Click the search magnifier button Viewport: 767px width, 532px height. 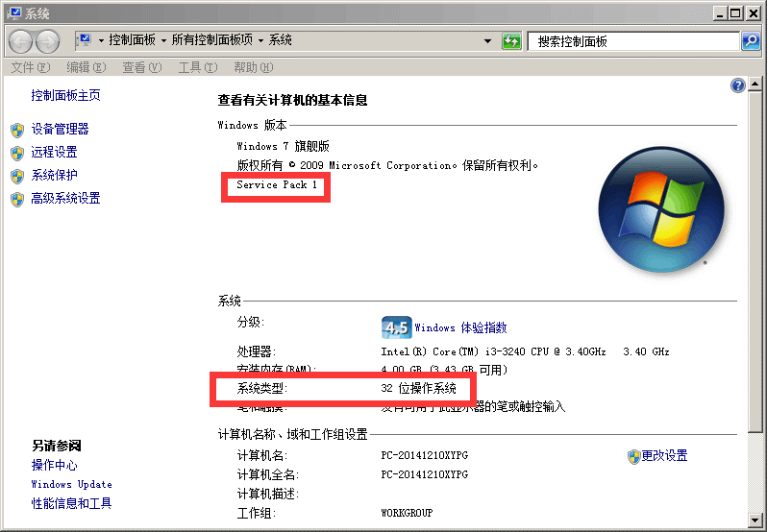(751, 41)
